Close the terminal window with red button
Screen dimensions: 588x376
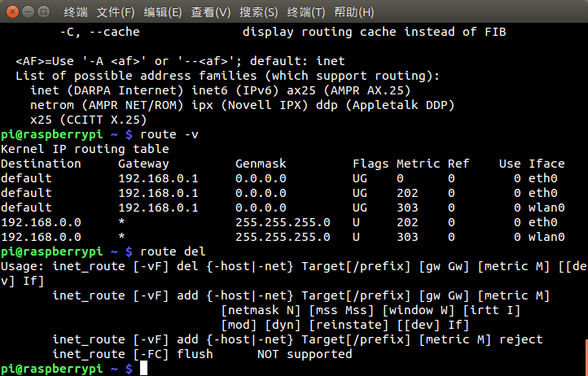[12, 12]
